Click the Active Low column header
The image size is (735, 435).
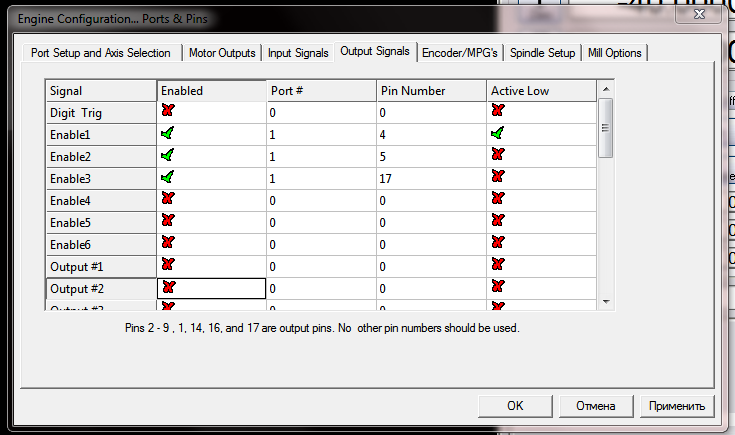click(x=541, y=90)
